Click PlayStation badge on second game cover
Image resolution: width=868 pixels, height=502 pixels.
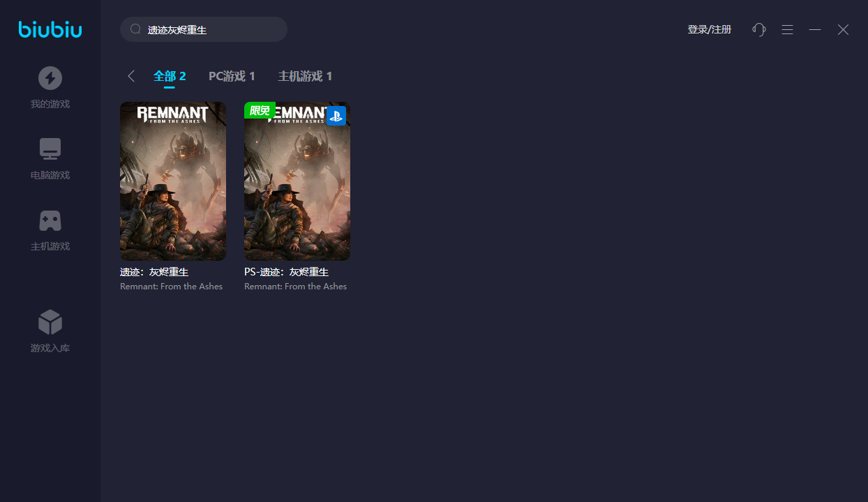(336, 116)
